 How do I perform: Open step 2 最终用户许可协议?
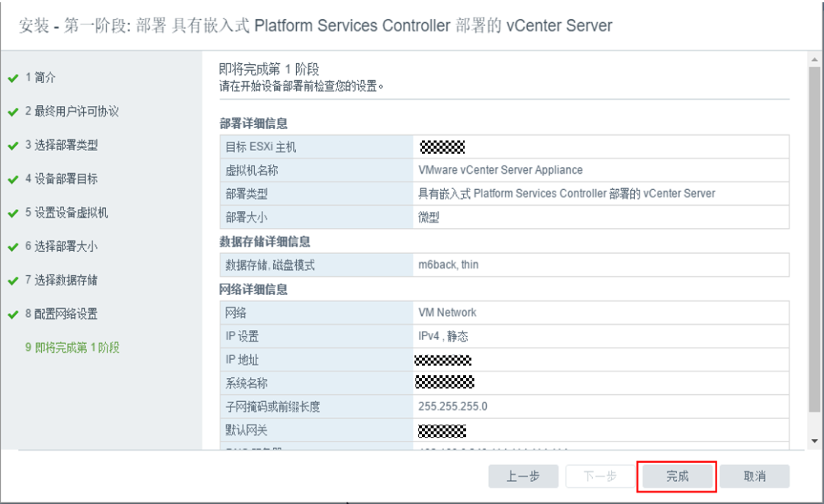point(72,111)
